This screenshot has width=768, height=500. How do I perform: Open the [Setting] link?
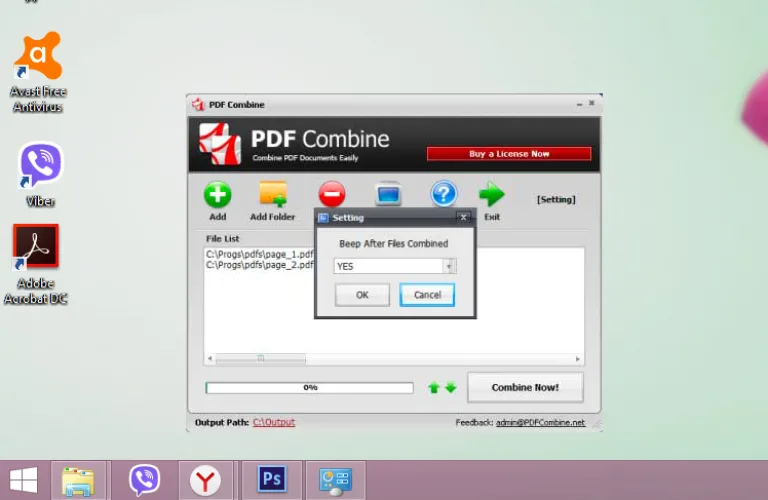pyautogui.click(x=556, y=199)
